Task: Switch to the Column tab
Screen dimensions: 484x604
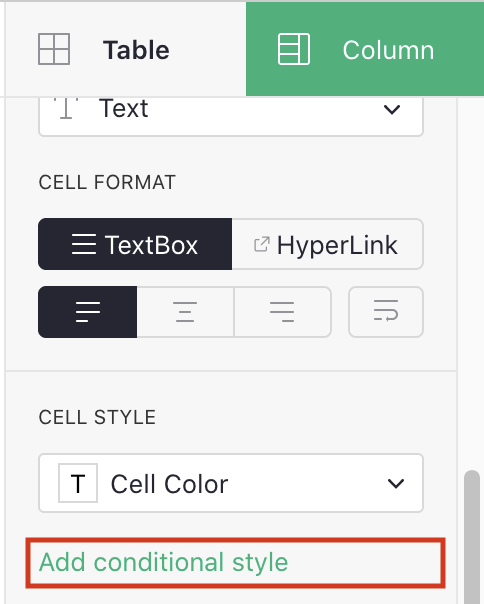Action: point(365,49)
